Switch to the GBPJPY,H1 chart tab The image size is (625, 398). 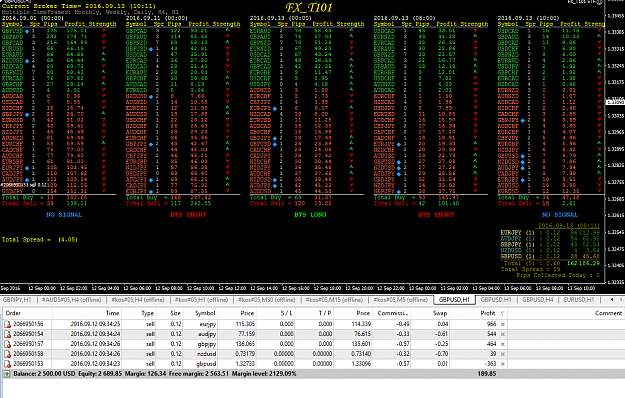coord(17,300)
